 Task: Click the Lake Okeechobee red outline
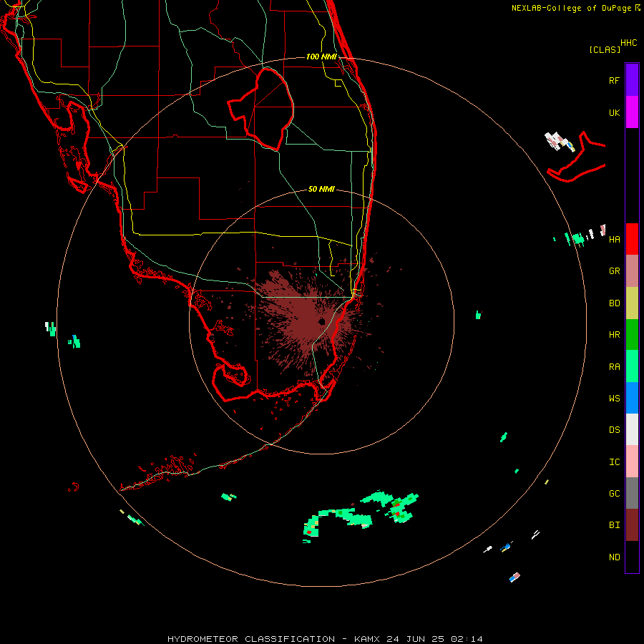pos(260,109)
